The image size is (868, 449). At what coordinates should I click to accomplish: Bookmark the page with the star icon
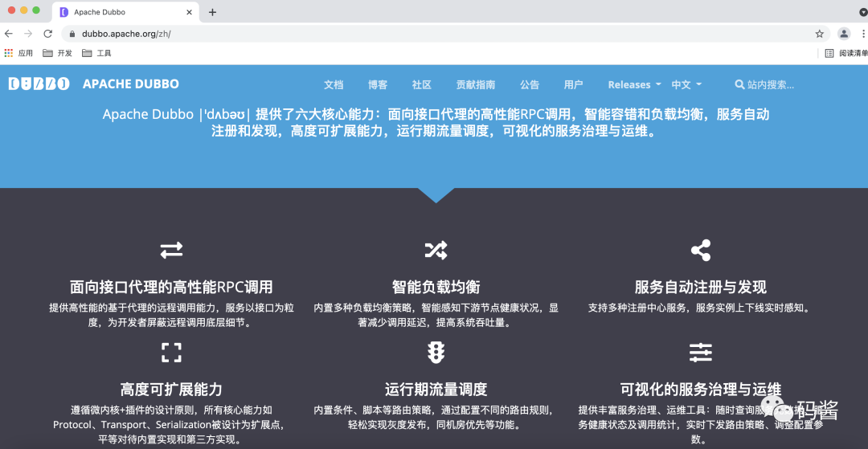[819, 34]
